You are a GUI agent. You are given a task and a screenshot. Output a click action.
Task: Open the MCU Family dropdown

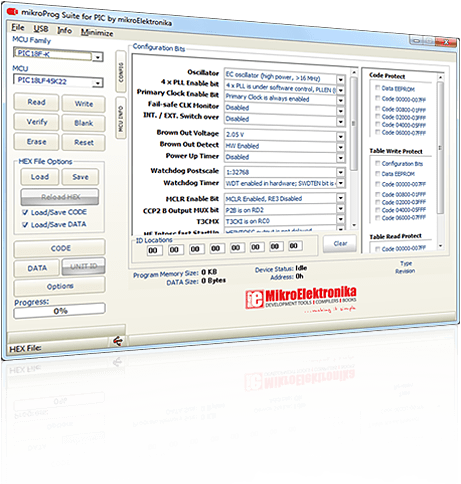(x=98, y=57)
